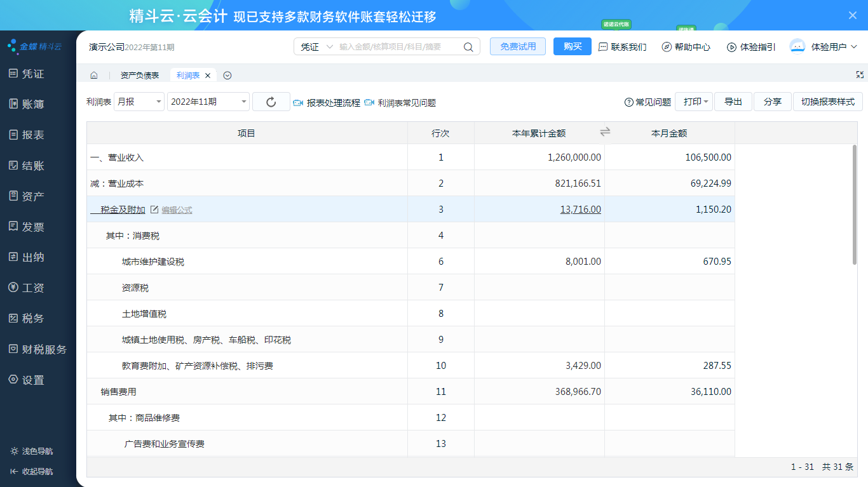Screen dimensions: 868x487
Task: Open the tab list dropdown chevron
Action: tap(227, 76)
